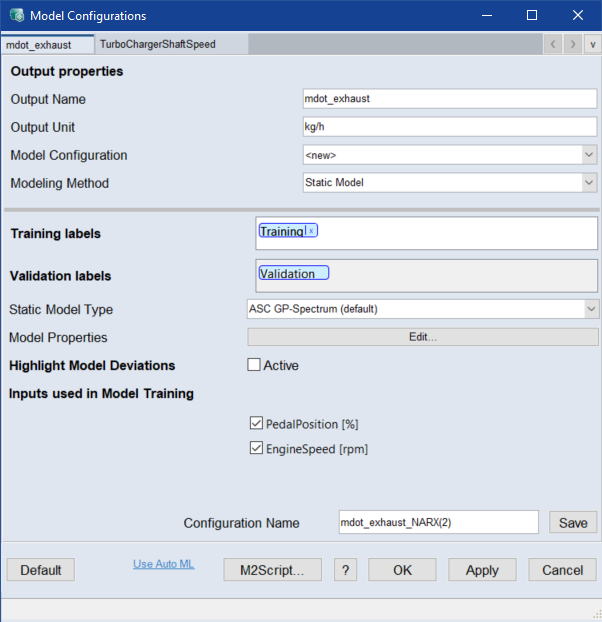Click the question mark help button

(345, 569)
